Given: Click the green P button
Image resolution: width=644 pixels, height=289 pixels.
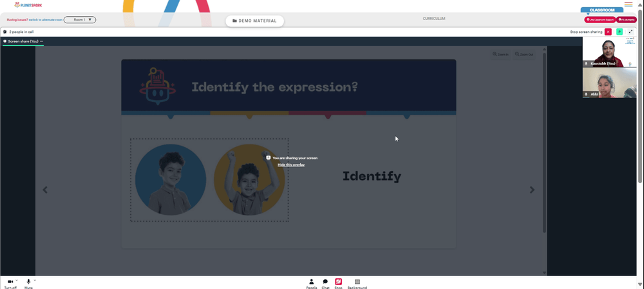Looking at the screenshot, I should (620, 32).
